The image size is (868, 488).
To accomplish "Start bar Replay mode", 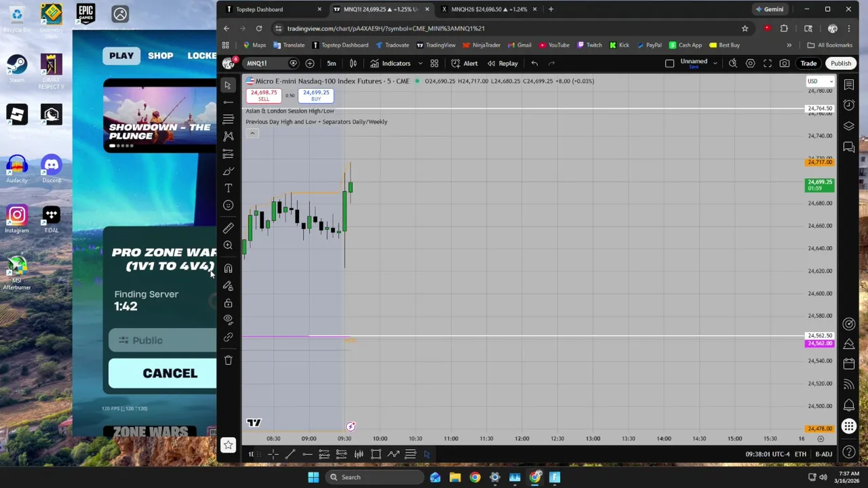I will tap(502, 63).
